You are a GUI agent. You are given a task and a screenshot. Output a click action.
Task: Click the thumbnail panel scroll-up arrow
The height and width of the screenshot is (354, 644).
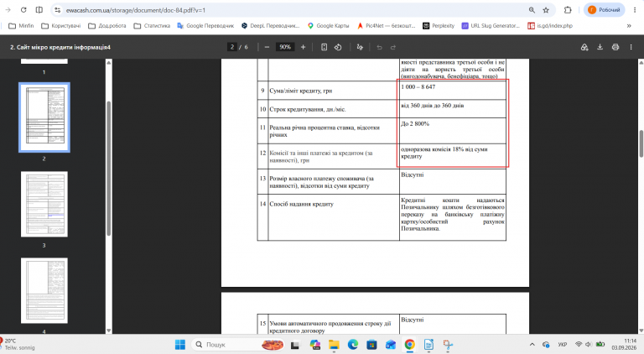pos(109,62)
